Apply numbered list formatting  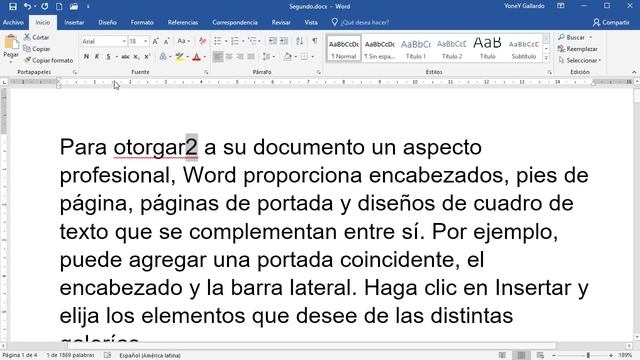click(x=235, y=41)
